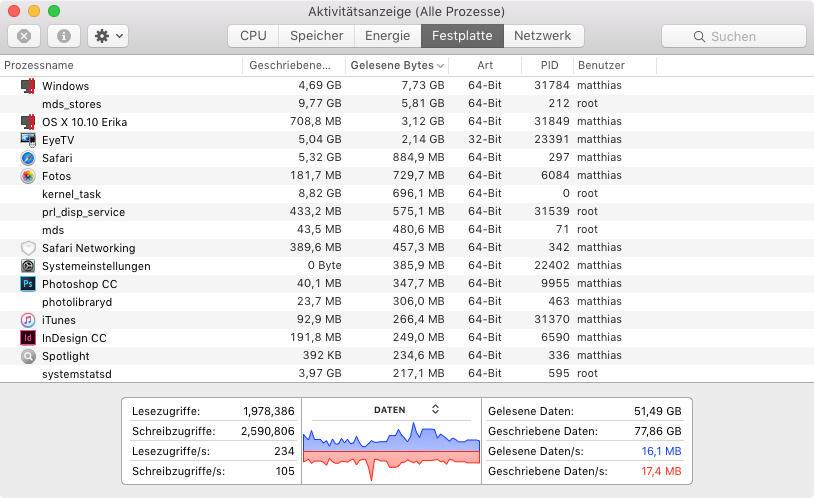Select the photolibraryd process name
This screenshot has width=814, height=498.
(x=77, y=302)
